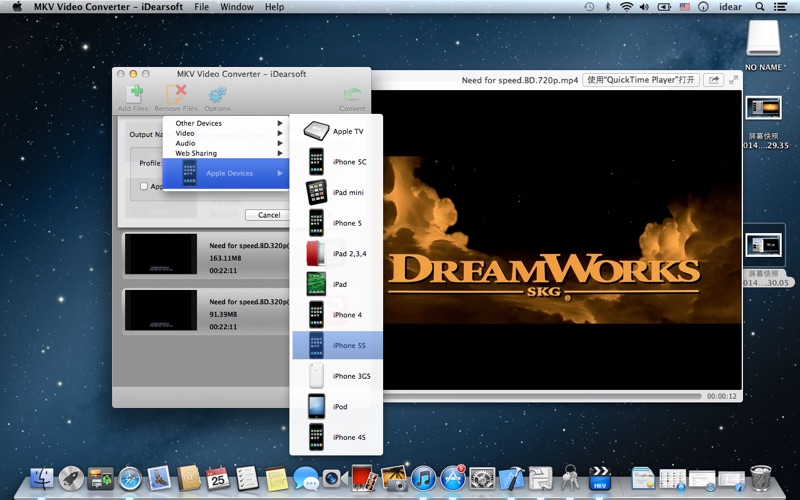This screenshot has height=500, width=800.
Task: Pick the iPhone 5 device profile
Action: coord(336,223)
